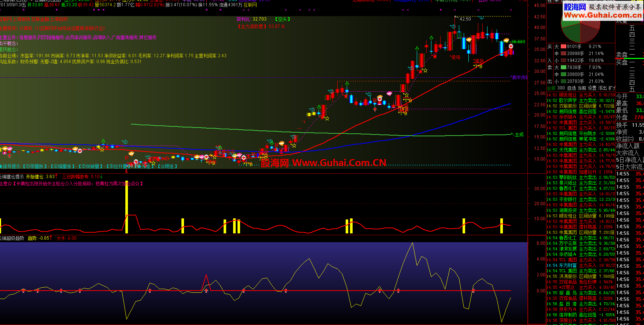The image size is (644, 325).
Task: Click the 流通4361万 value in header
Action: point(231,5)
